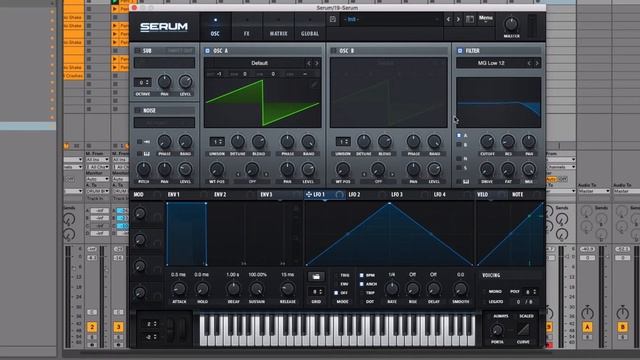Enable LFO TRIP triplet option

coord(362,293)
